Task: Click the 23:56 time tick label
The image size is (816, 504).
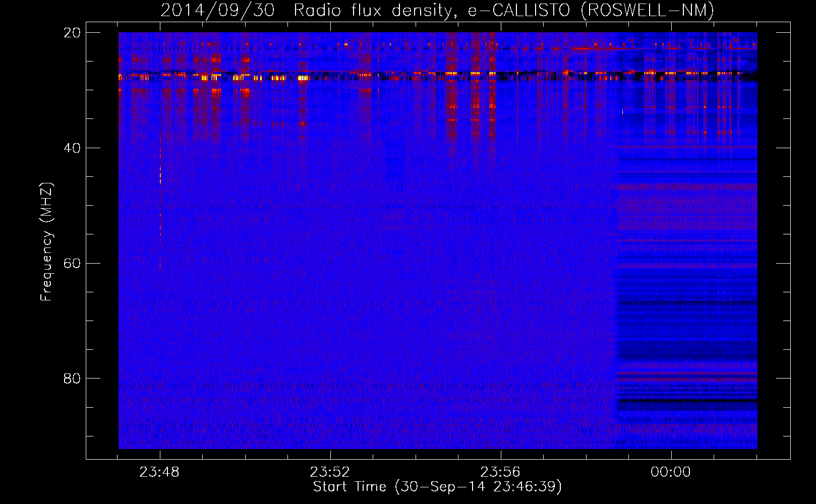Action: (500, 472)
